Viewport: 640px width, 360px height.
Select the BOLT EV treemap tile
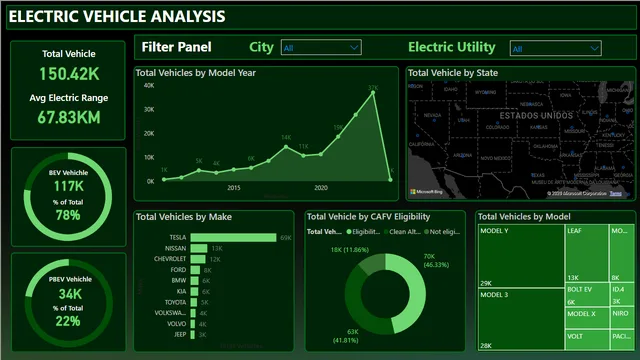tap(587, 295)
